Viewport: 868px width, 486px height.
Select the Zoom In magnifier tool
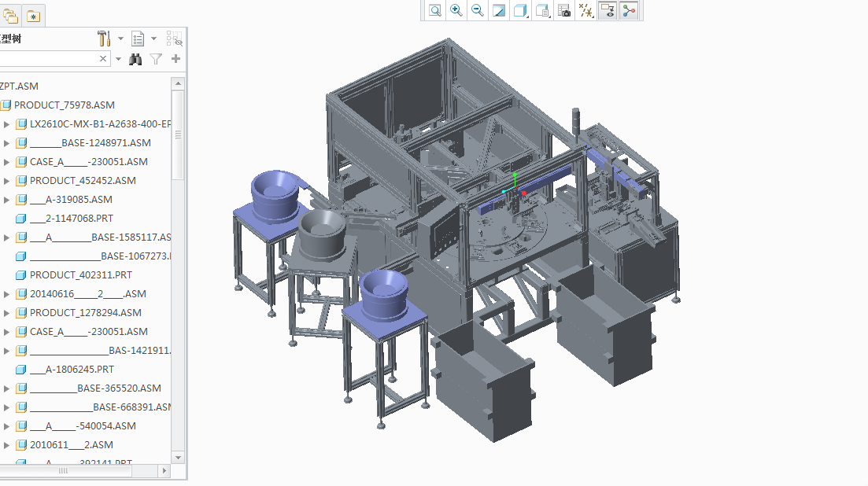pos(456,11)
